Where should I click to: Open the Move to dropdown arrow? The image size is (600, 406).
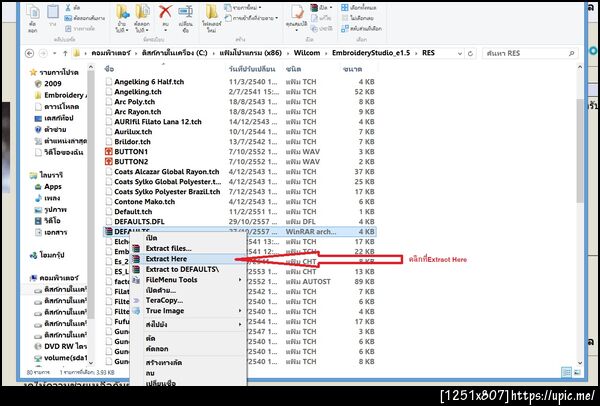click(x=127, y=31)
